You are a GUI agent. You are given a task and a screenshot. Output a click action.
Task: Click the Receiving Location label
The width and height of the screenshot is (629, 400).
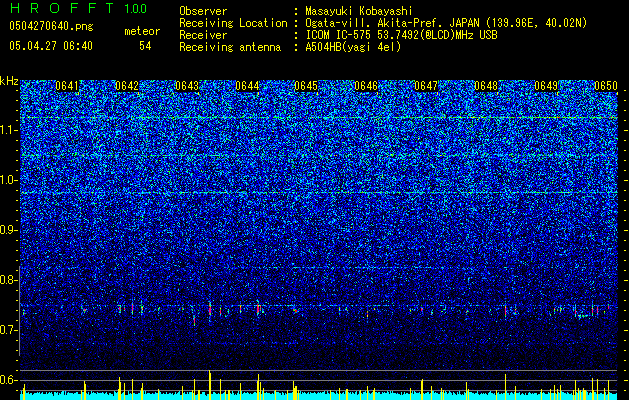[x=233, y=23]
